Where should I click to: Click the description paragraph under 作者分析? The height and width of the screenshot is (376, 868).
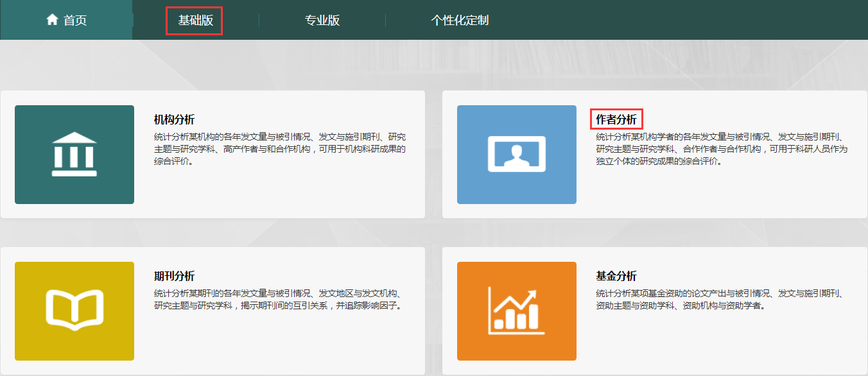pos(722,149)
